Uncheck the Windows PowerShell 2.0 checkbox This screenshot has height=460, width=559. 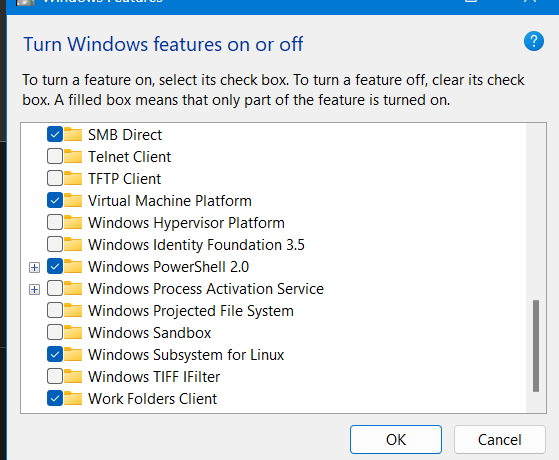[55, 266]
